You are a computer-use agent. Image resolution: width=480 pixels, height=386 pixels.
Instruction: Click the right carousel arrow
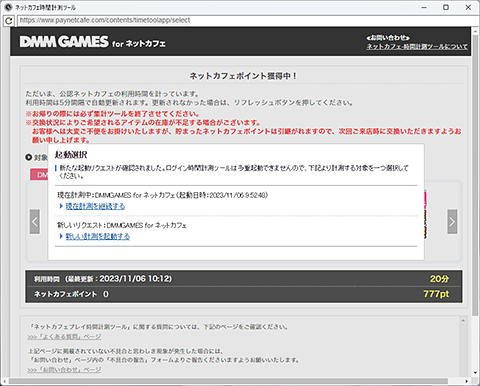[x=452, y=221]
